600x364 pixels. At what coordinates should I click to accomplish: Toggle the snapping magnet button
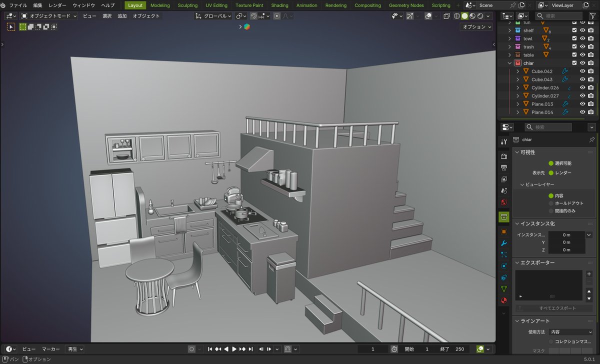coord(253,16)
